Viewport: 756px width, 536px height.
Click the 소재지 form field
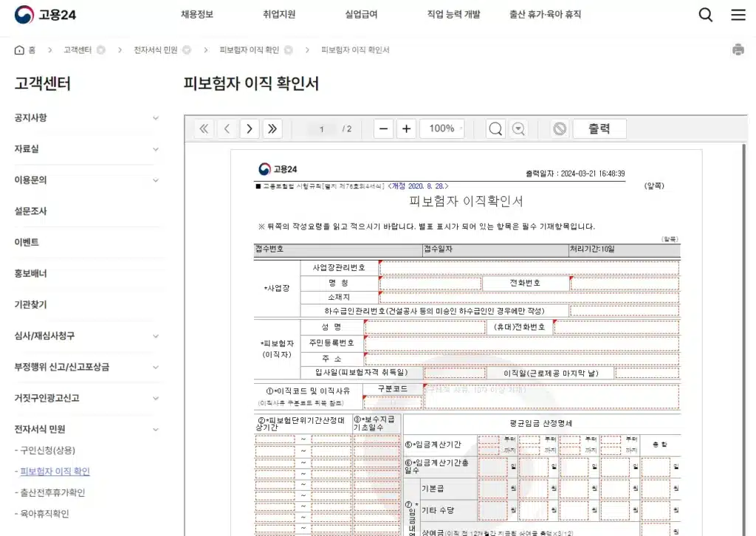529,297
